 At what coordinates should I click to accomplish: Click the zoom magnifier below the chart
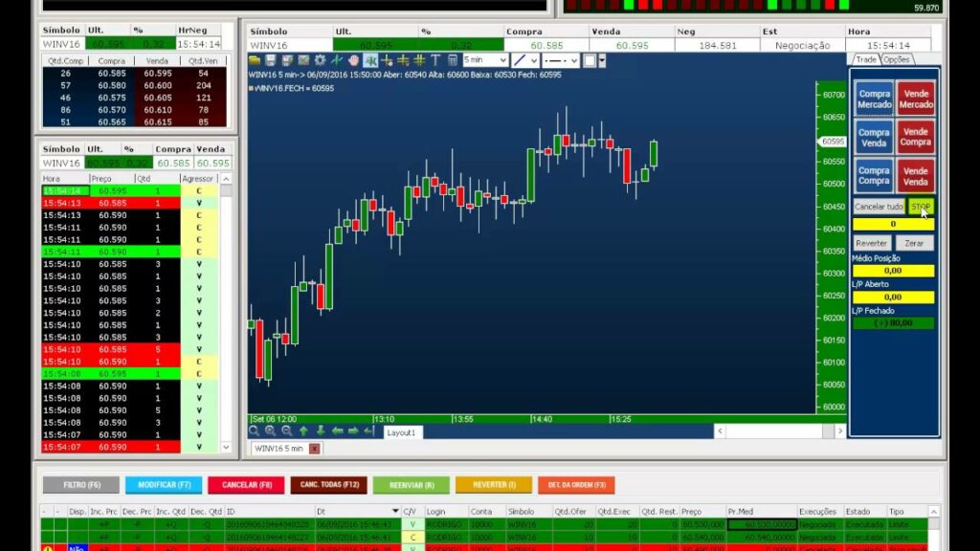[x=252, y=432]
